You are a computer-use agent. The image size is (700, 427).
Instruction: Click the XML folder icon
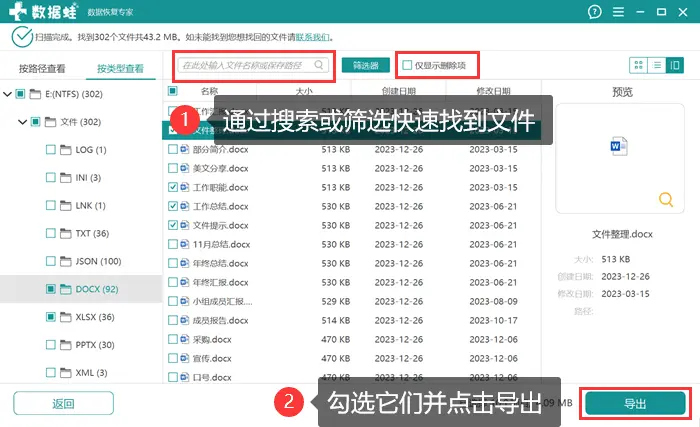pyautogui.click(x=66, y=373)
